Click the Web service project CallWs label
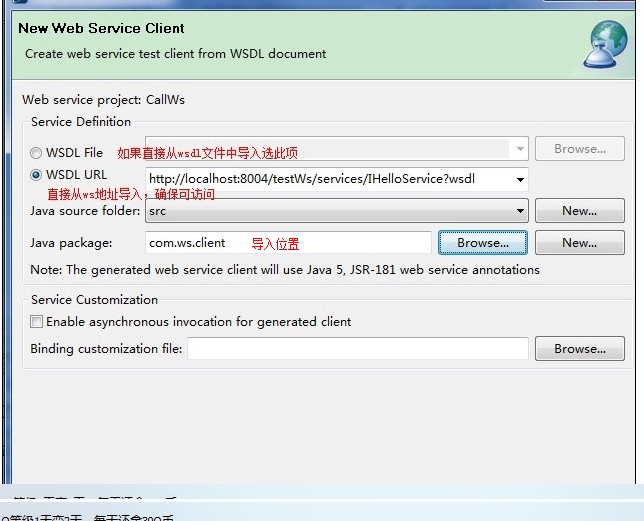This screenshot has height=521, width=644. pyautogui.click(x=103, y=100)
